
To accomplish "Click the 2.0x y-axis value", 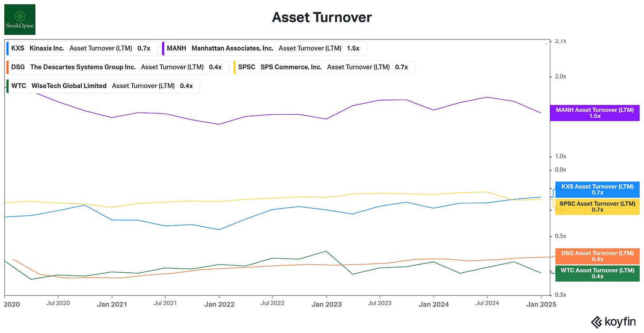I will click(561, 76).
